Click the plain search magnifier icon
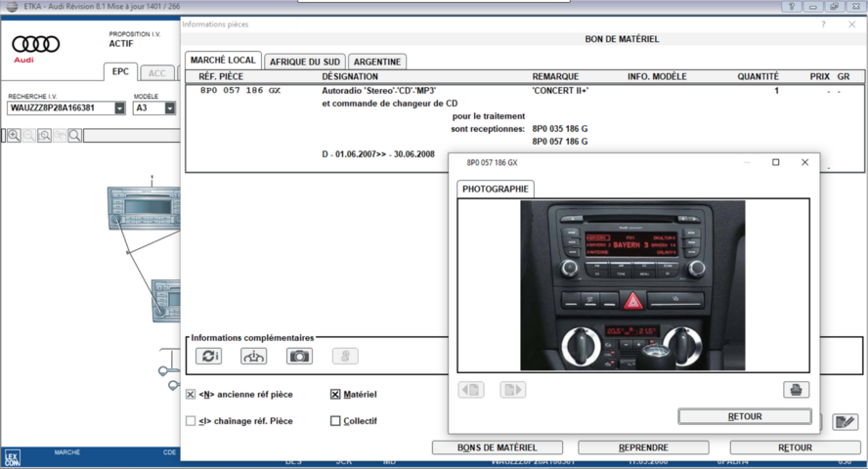The image size is (868, 469). coord(74,135)
